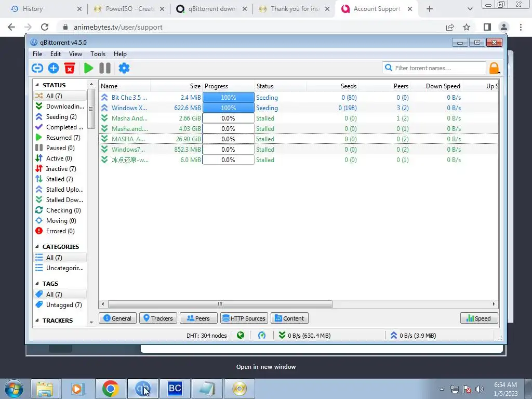Collapse the CATEGORIES section
The height and width of the screenshot is (399, 532).
(37, 247)
